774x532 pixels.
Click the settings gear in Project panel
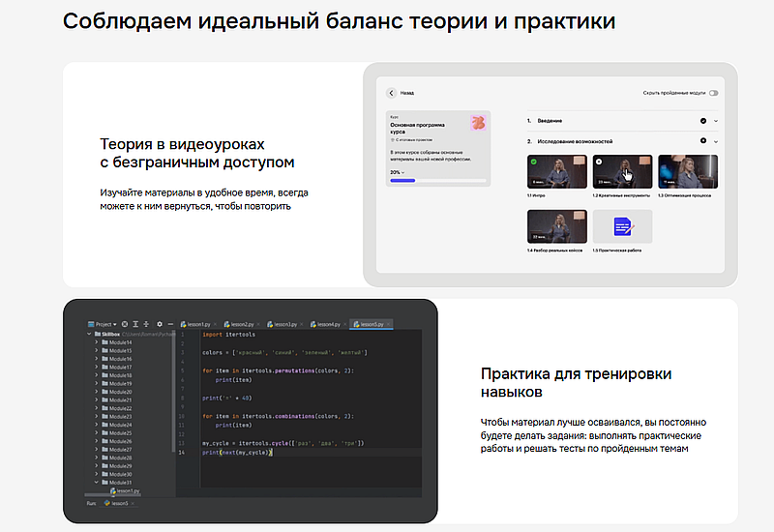[159, 324]
